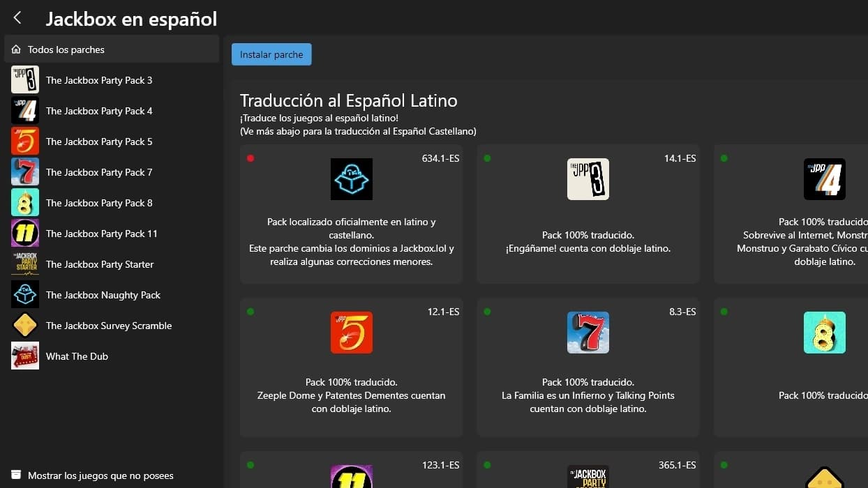
Task: Select The Jackbox Party Starter label
Action: click(100, 264)
